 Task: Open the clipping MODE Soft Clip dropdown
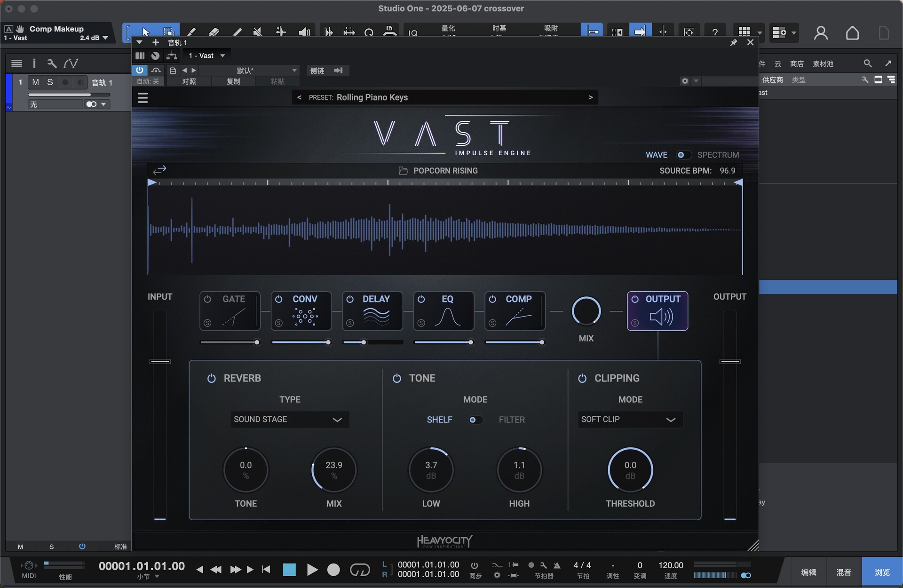pyautogui.click(x=630, y=420)
